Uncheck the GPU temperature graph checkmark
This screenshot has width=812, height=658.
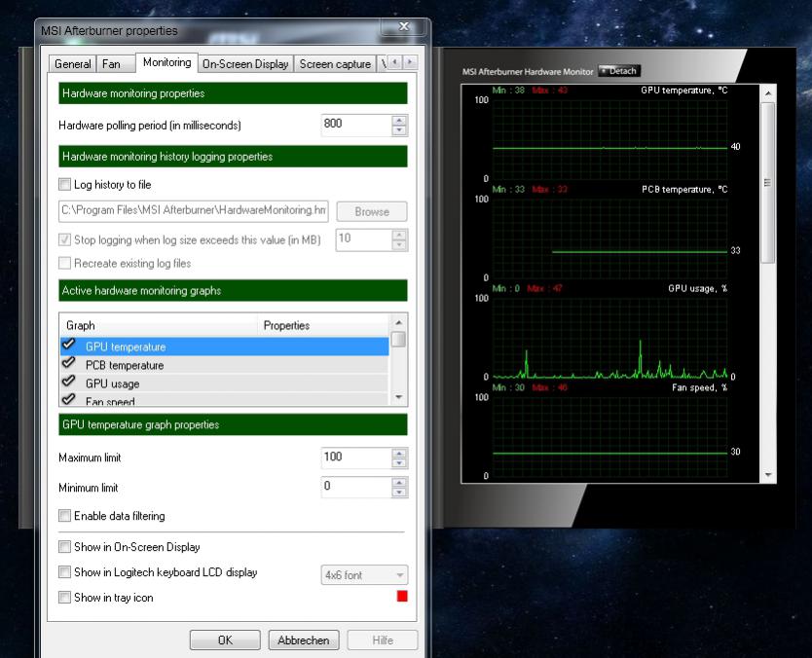(69, 345)
